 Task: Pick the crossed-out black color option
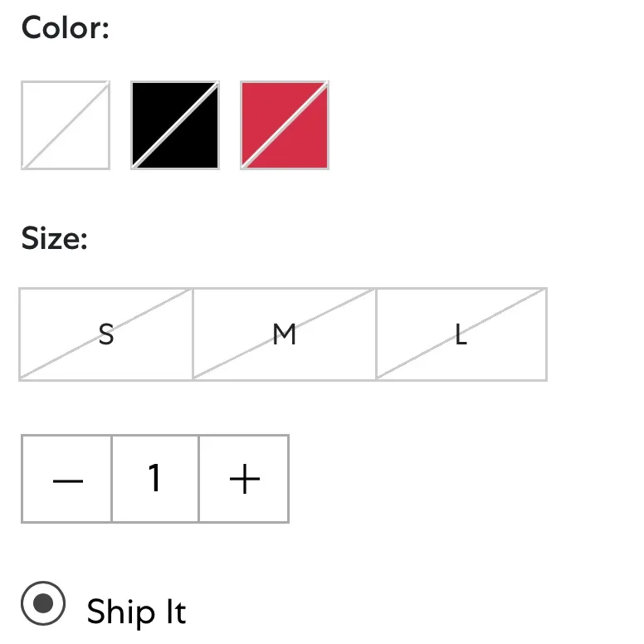pos(175,125)
